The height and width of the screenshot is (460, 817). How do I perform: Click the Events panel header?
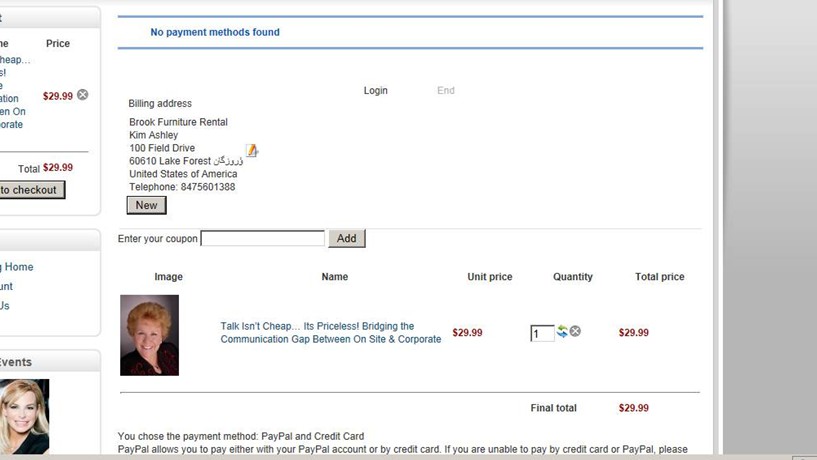click(x=16, y=362)
